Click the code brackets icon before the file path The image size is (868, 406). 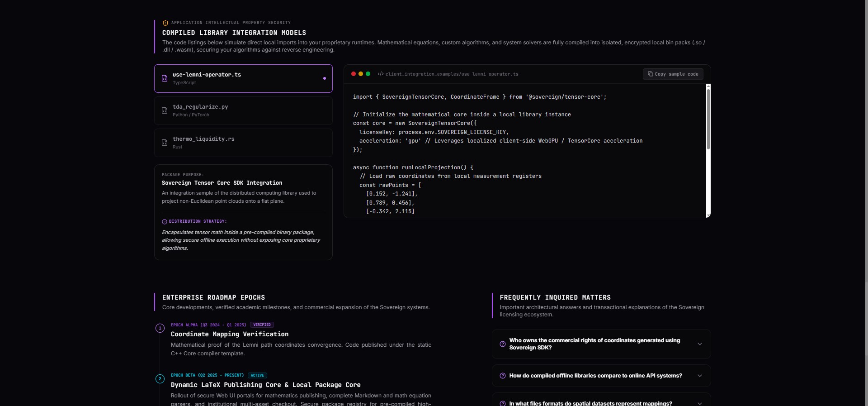pos(381,74)
